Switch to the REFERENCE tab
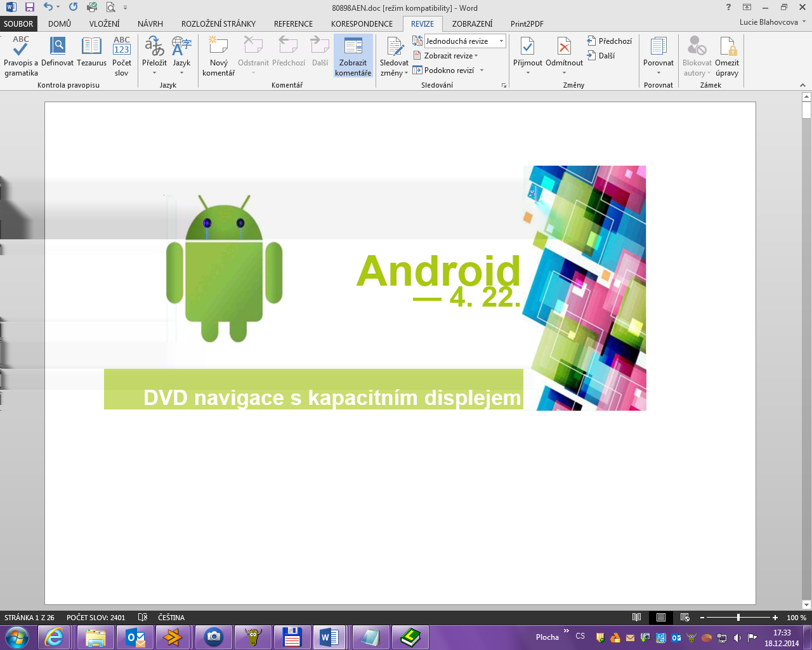812x650 pixels. point(293,24)
